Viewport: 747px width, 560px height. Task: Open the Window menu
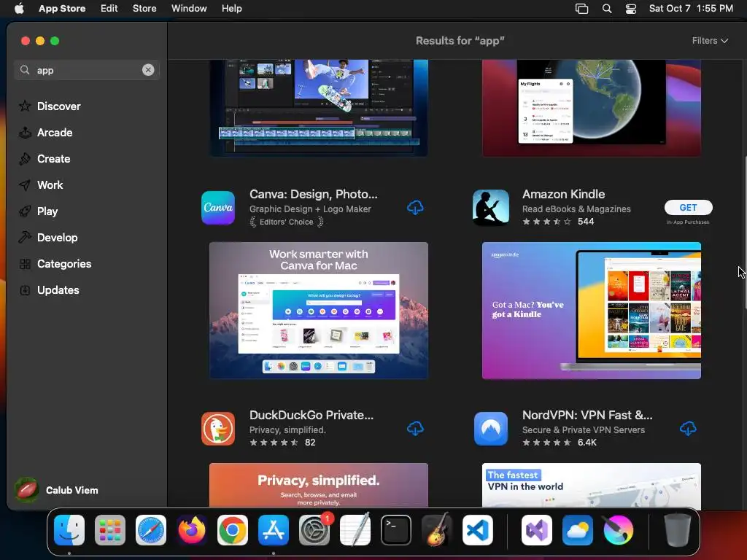click(x=189, y=8)
